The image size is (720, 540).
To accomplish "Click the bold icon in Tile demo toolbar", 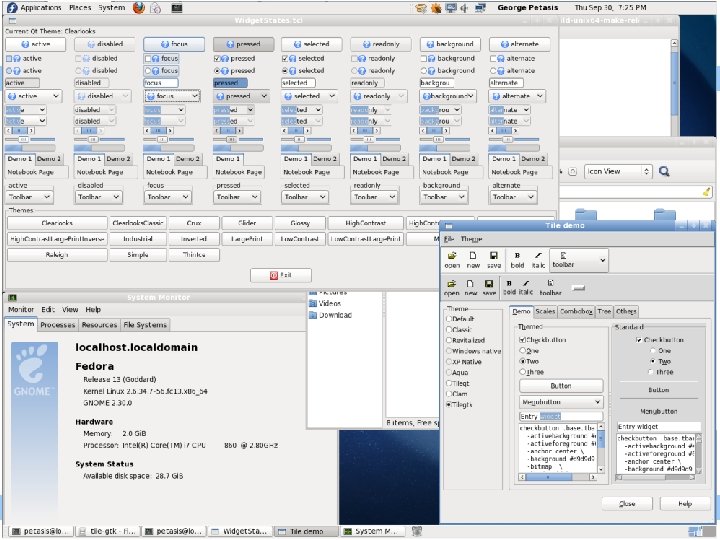I will [x=518, y=256].
